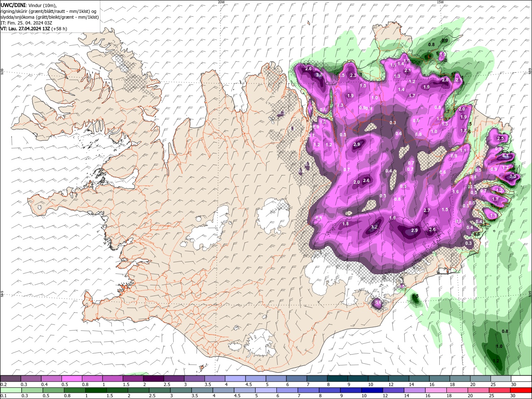Image resolution: width=532 pixels, height=399 pixels.
Task: Click the '2.7' snowfall value on the map
Action: 426,211
